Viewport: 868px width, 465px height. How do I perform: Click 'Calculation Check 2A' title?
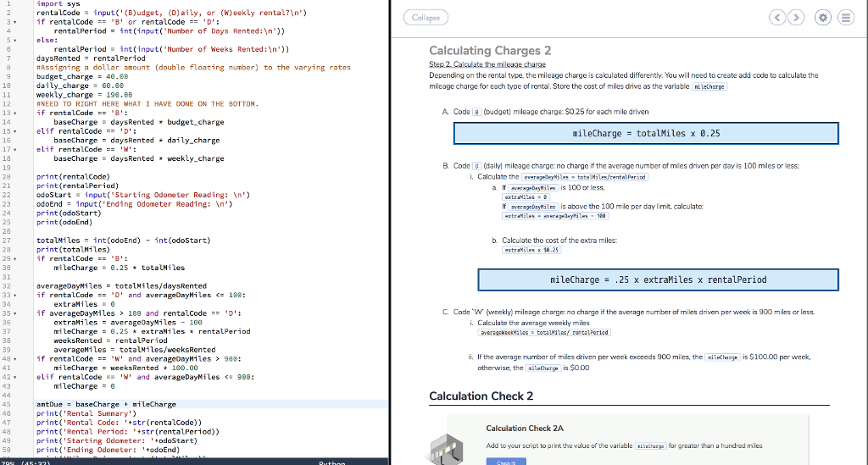pyautogui.click(x=525, y=429)
